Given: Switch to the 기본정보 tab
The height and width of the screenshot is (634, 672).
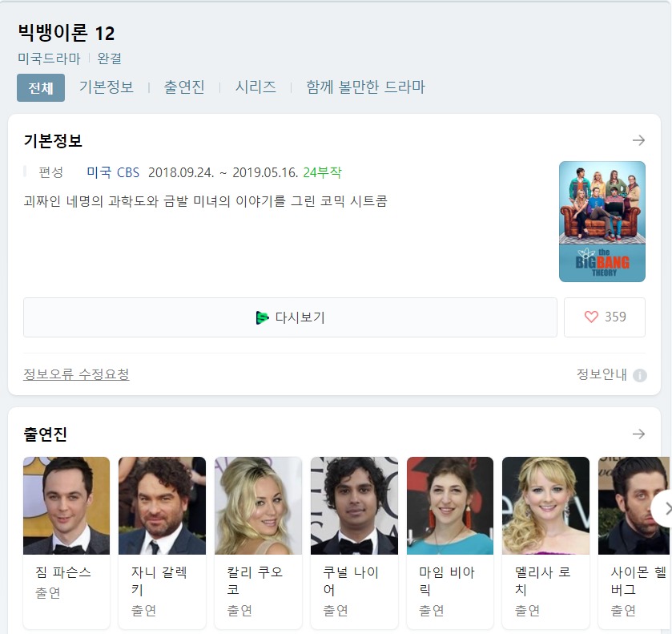Looking at the screenshot, I should 107,87.
